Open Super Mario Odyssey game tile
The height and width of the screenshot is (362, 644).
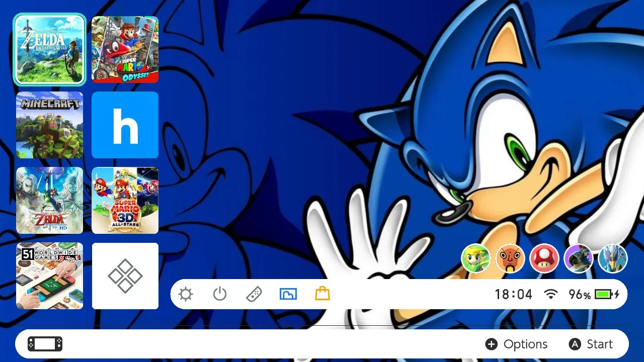(125, 49)
